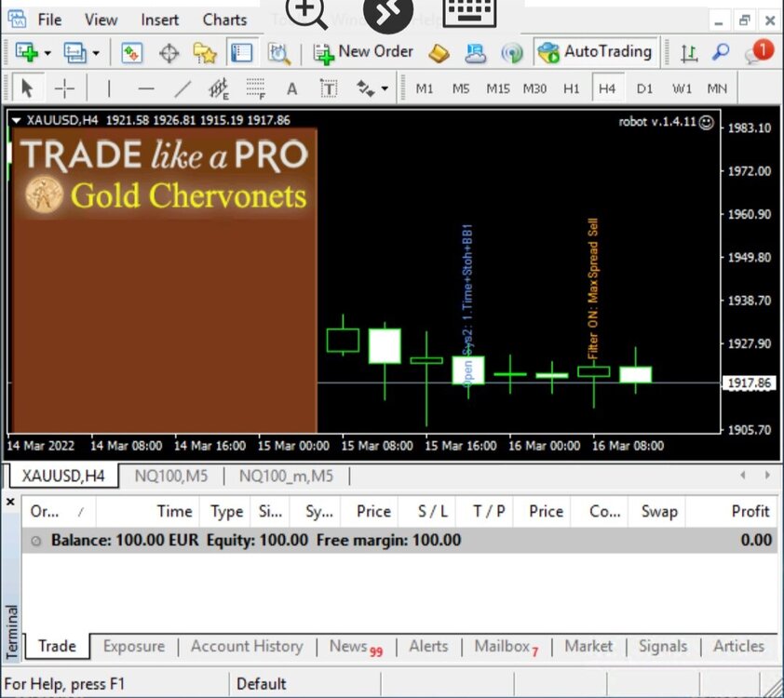Expand the Profiles dropdown arrow

coord(96,53)
